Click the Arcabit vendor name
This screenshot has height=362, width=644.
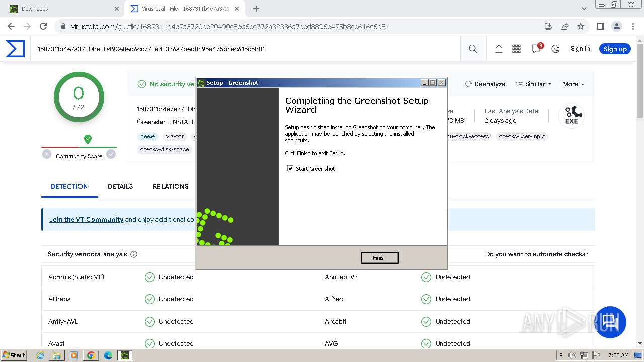click(336, 321)
